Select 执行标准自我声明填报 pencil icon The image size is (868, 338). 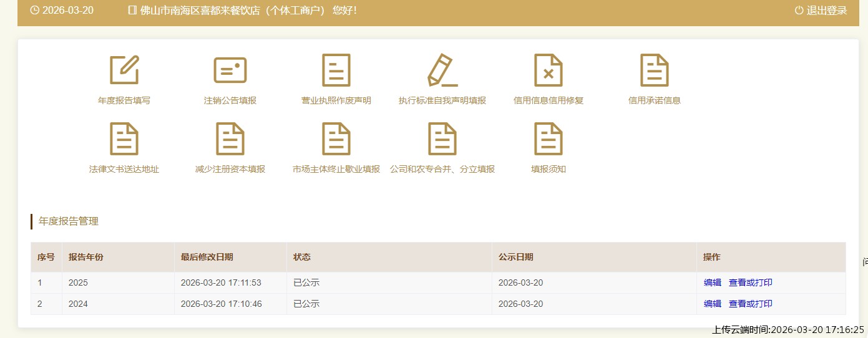point(442,70)
